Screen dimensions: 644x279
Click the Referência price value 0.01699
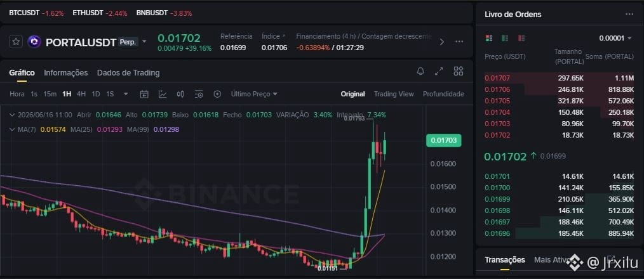click(233, 48)
